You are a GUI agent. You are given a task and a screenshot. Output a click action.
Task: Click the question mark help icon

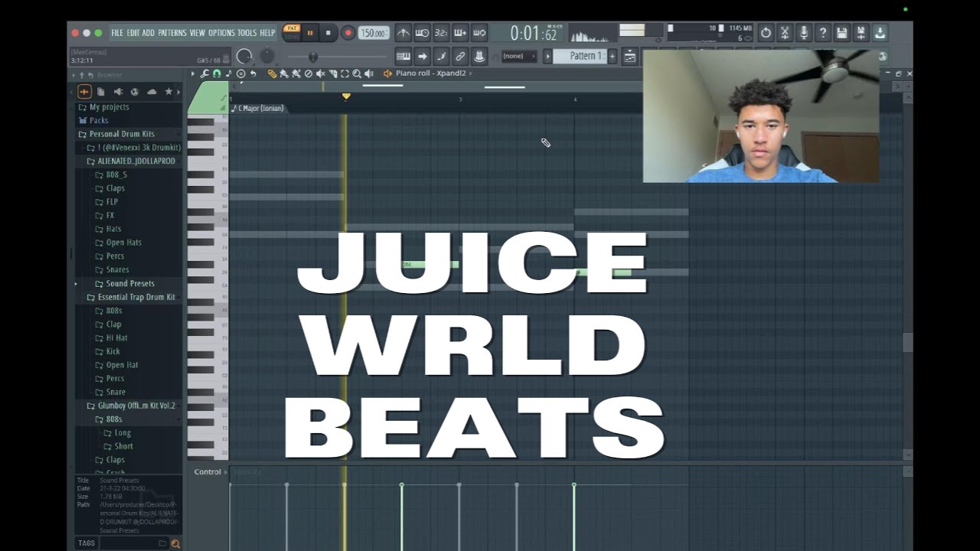coord(823,33)
